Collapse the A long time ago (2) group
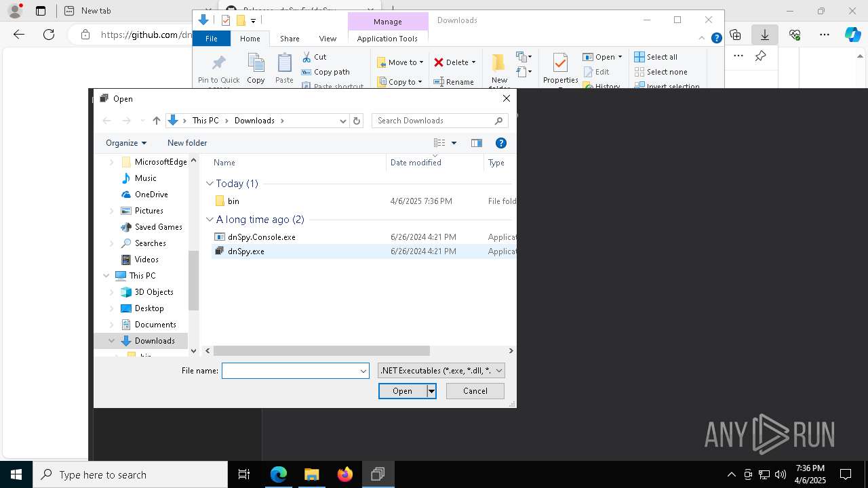This screenshot has height=488, width=868. tap(210, 220)
